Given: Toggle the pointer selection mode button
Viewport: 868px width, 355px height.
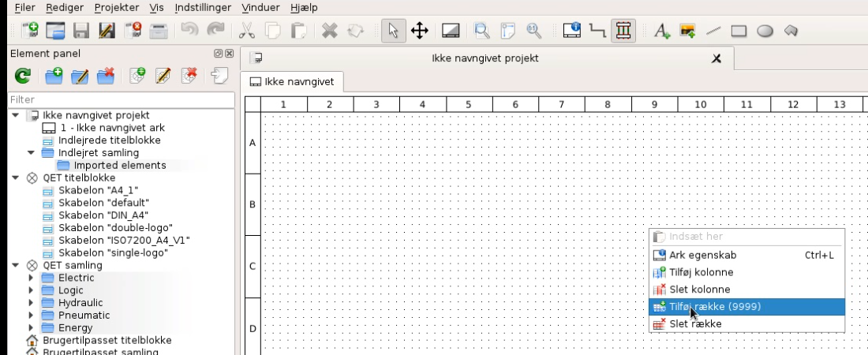Looking at the screenshot, I should coord(394,31).
